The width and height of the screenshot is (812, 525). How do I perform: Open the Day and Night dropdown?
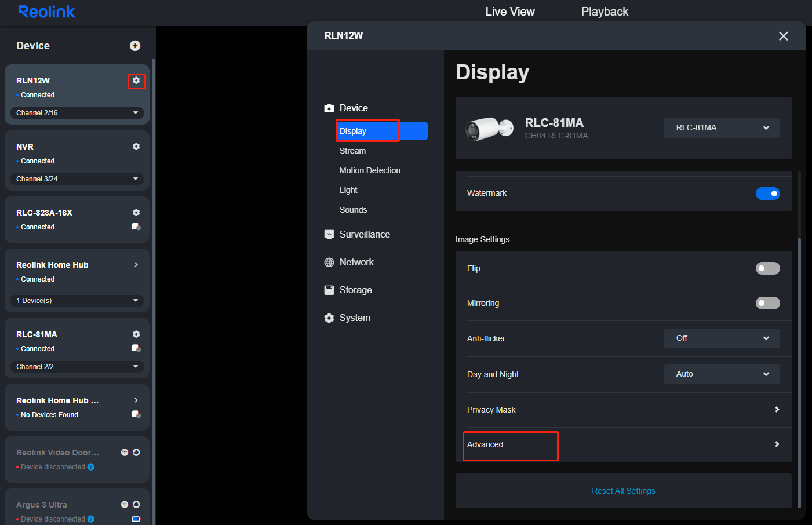[x=722, y=374]
